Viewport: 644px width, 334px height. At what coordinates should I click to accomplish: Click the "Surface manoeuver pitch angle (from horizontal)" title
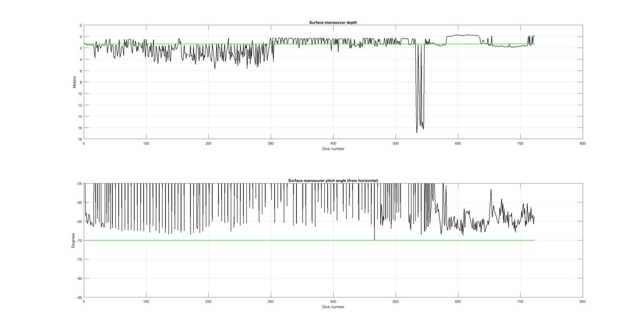tap(333, 180)
